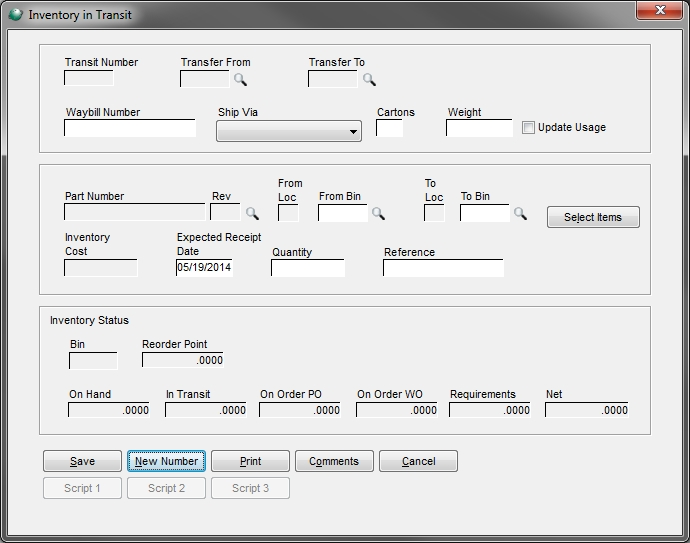Click the Weight input field
Screen dimensions: 690x543
pos(479,128)
